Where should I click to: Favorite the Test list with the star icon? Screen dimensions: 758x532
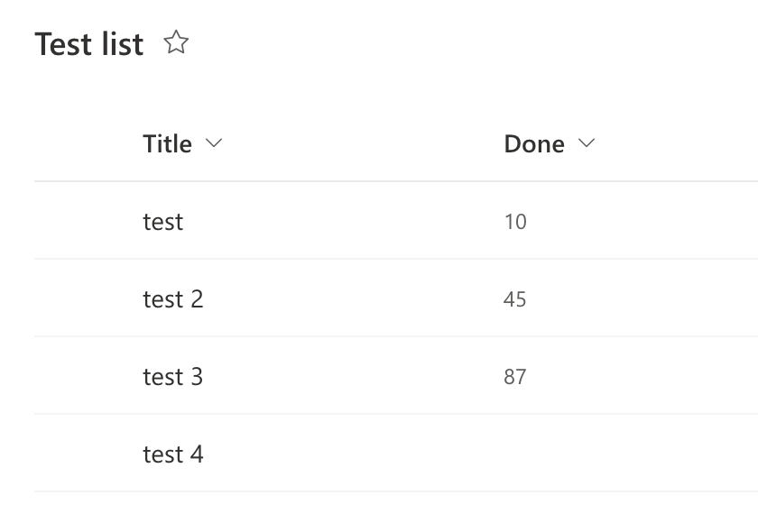pyautogui.click(x=176, y=42)
